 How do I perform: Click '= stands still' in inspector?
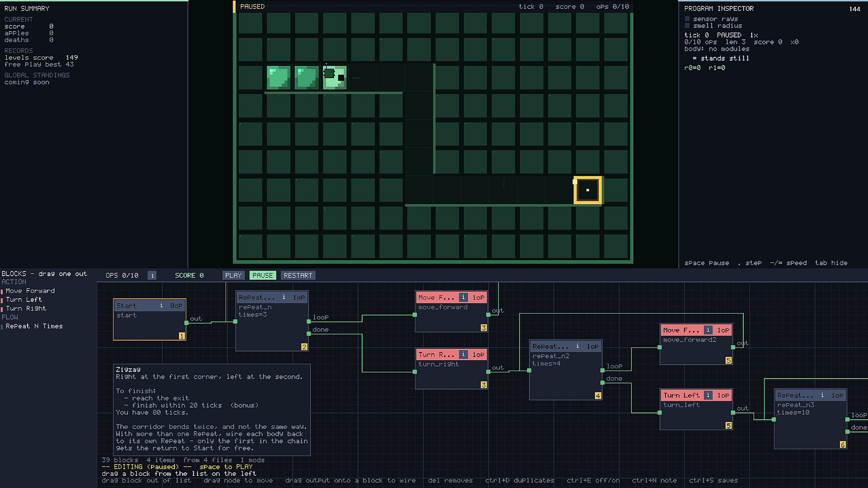[x=721, y=58]
